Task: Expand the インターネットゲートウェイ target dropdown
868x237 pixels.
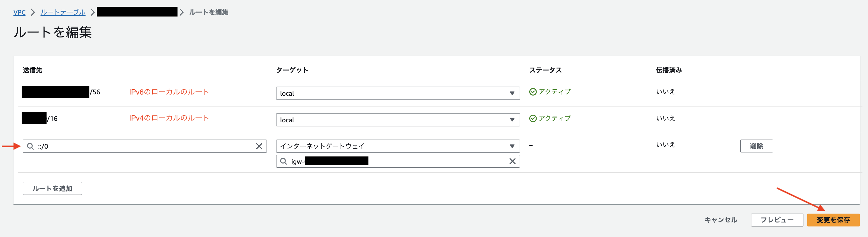Action: [x=397, y=146]
